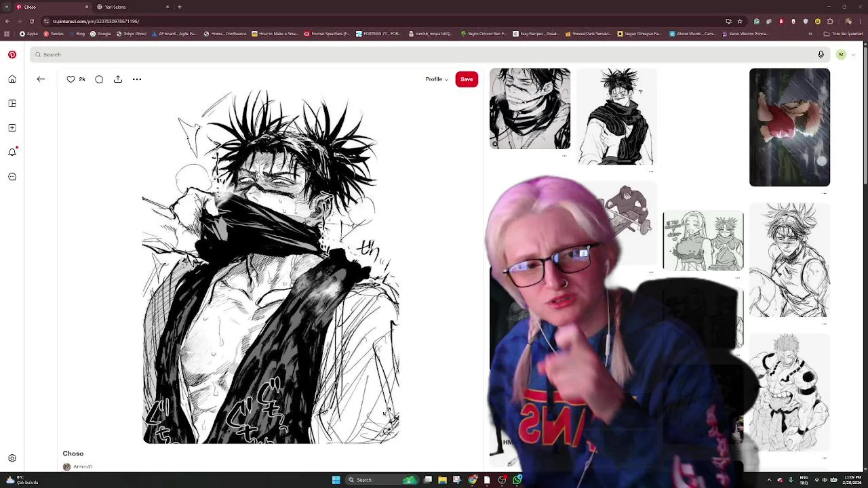Open comments with the speech bubble icon
868x488 pixels.
point(99,79)
